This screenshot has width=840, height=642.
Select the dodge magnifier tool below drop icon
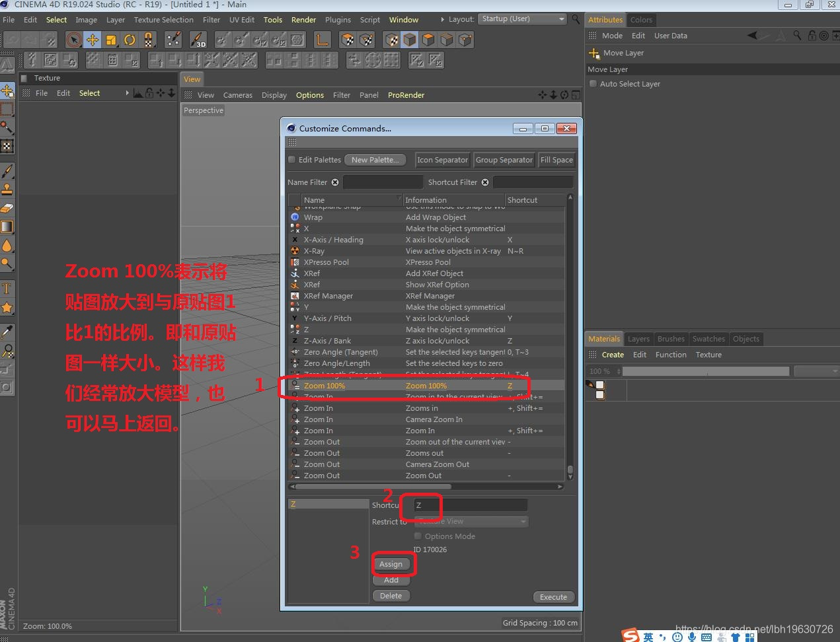pos(7,264)
